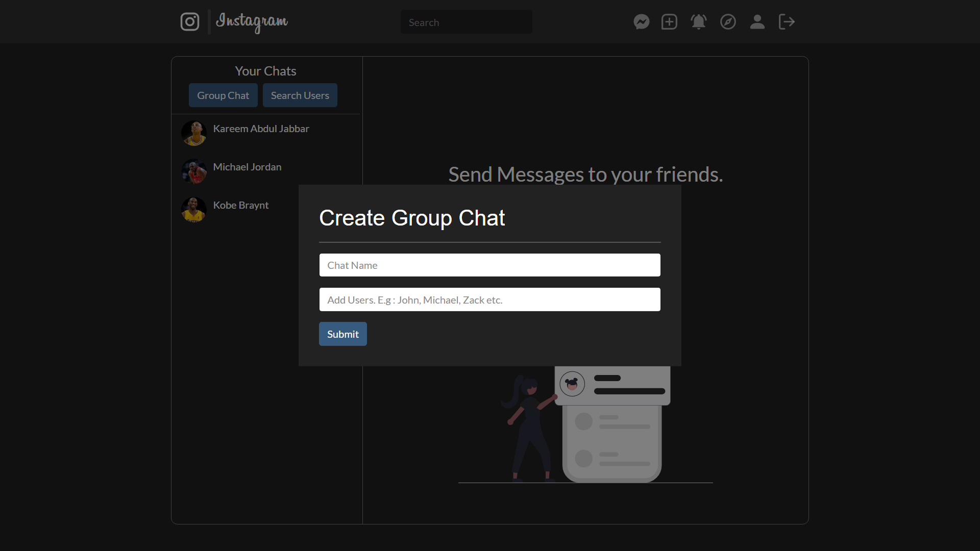980x551 pixels.
Task: Click the Search Users button
Action: click(x=300, y=95)
